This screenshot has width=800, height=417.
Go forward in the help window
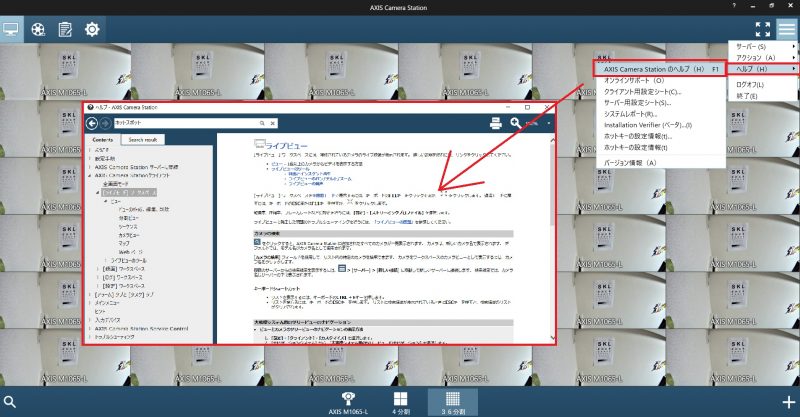(105, 123)
